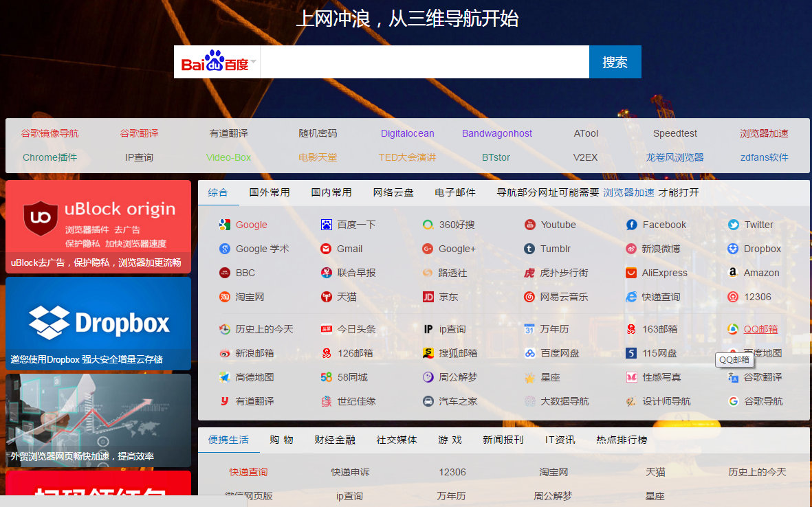
Task: Open the 新闻报刊 tab
Action: [x=503, y=440]
